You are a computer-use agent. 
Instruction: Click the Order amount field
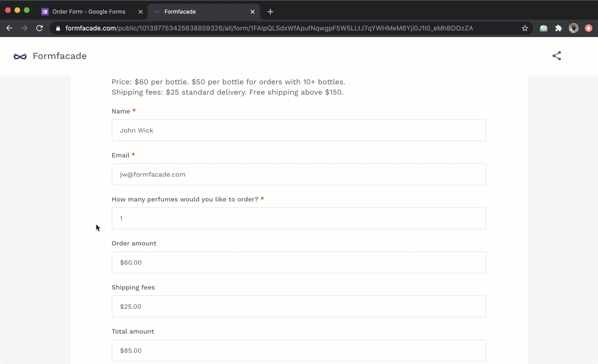[x=299, y=262]
